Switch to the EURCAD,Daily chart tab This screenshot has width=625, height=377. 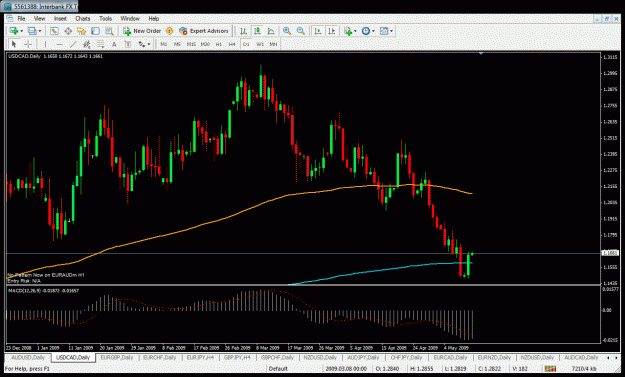[x=450, y=357]
